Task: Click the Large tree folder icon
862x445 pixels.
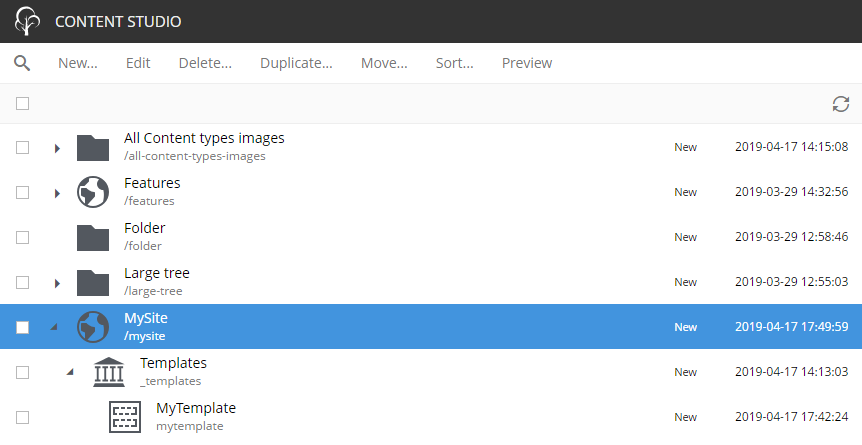Action: coord(93,283)
